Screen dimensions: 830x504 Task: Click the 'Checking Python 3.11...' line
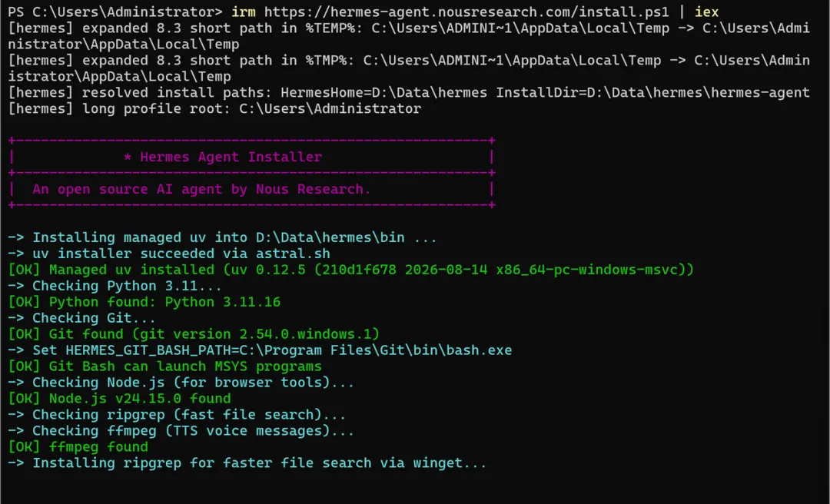115,286
